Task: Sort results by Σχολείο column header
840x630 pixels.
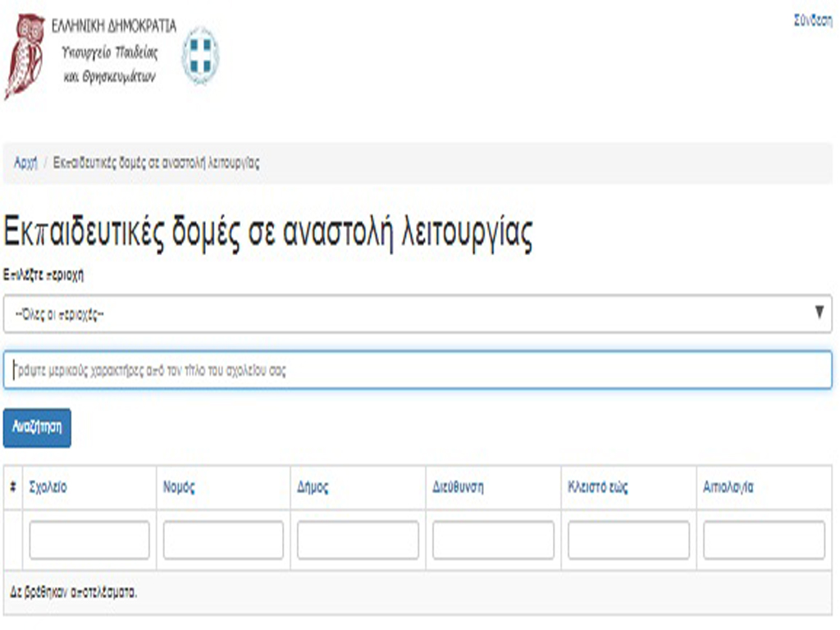Action: [48, 487]
